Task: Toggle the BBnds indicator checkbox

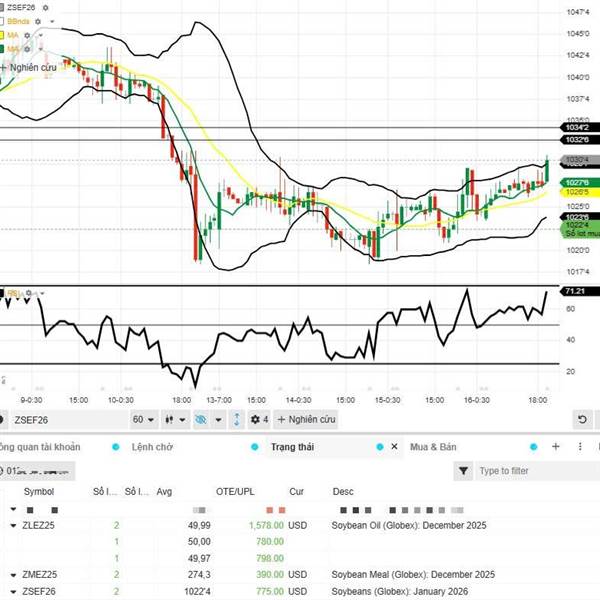Action: (x=4, y=20)
